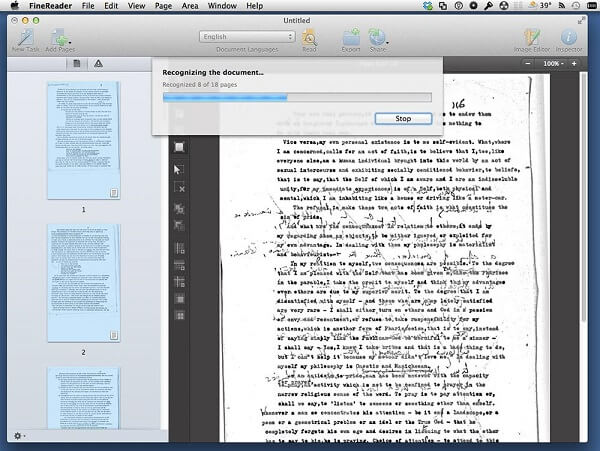Click the Export toolbar icon

[351, 38]
